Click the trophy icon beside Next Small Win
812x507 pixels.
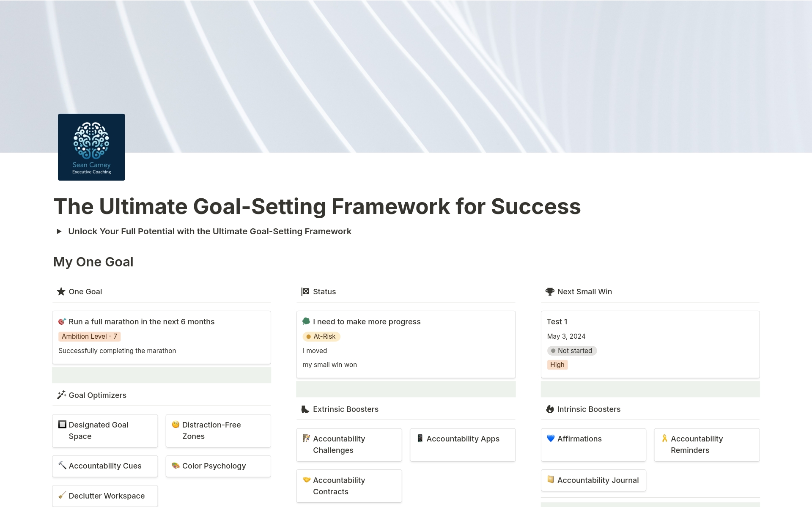pyautogui.click(x=549, y=291)
